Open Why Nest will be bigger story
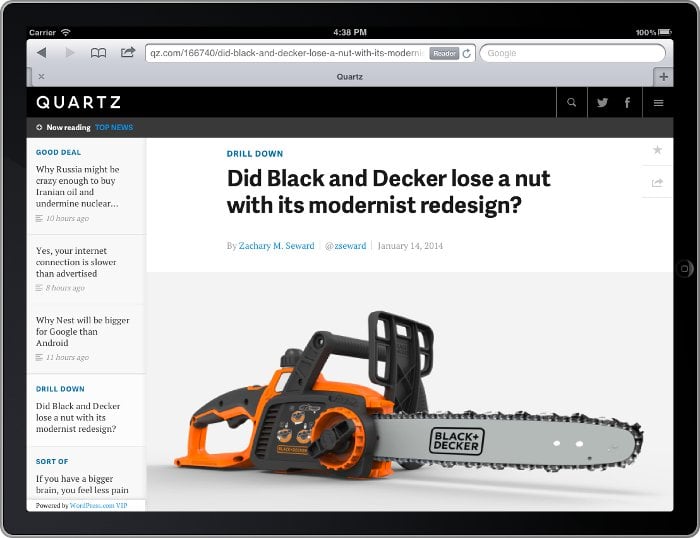Viewport: 700px width, 538px height. tap(83, 331)
